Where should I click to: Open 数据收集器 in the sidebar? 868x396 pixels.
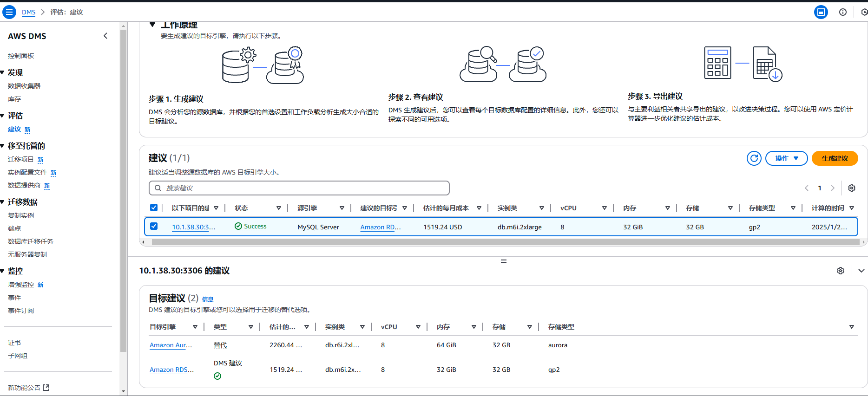[x=24, y=86]
